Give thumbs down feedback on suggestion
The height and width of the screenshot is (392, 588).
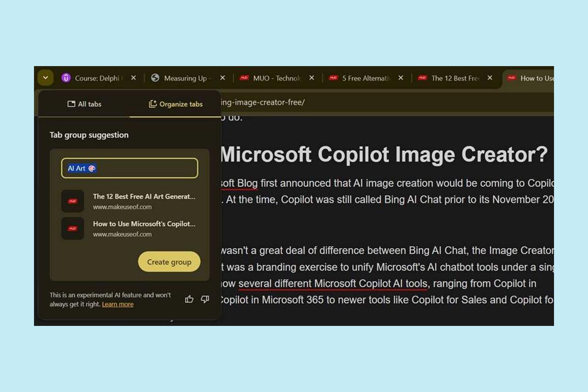[x=205, y=299]
